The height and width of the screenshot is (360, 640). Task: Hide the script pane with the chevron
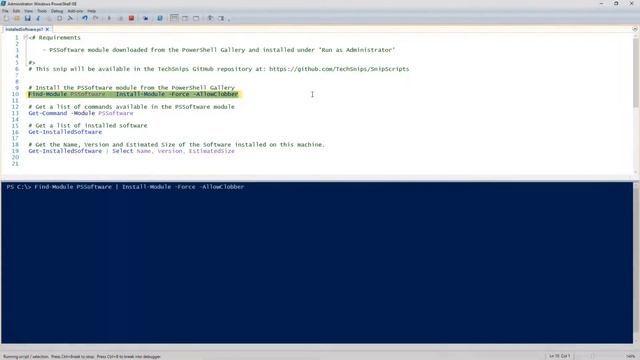point(635,29)
